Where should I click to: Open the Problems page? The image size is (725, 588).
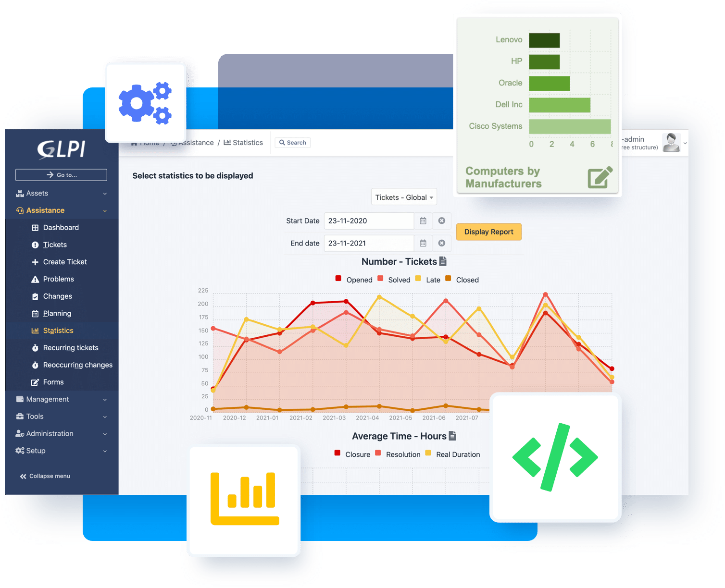point(59,279)
